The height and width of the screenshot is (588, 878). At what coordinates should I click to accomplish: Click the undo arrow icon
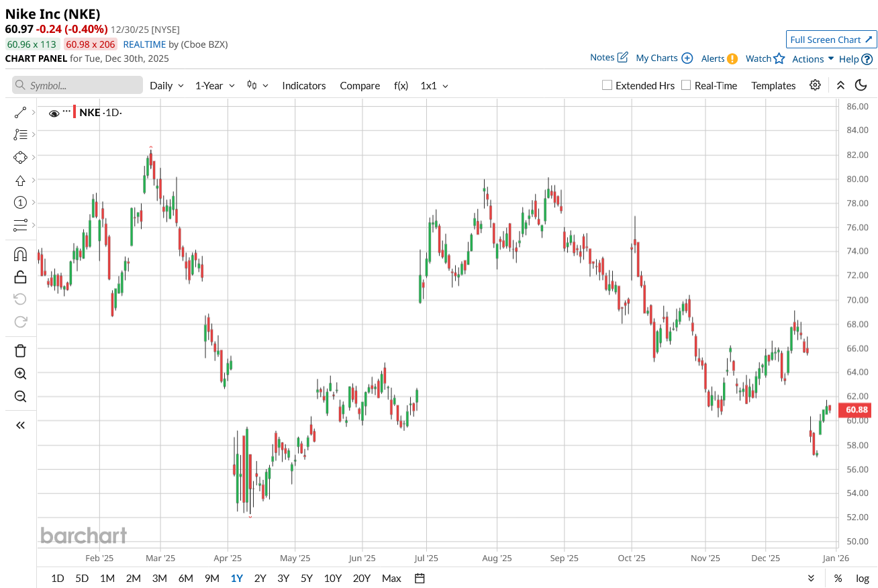coord(20,299)
